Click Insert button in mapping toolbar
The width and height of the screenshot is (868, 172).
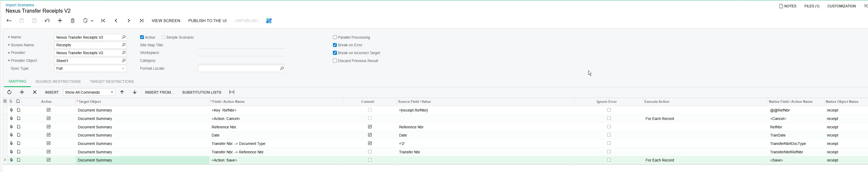[52, 92]
